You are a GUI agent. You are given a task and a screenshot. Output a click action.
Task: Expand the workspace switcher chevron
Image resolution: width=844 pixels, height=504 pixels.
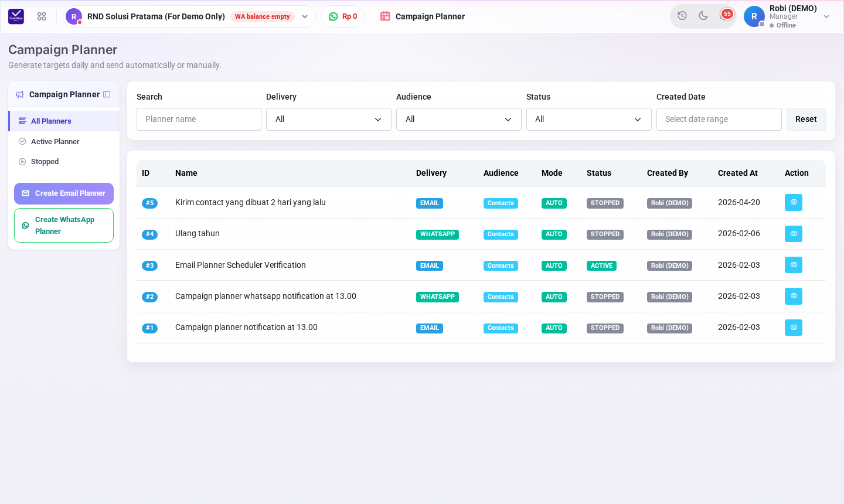[305, 16]
